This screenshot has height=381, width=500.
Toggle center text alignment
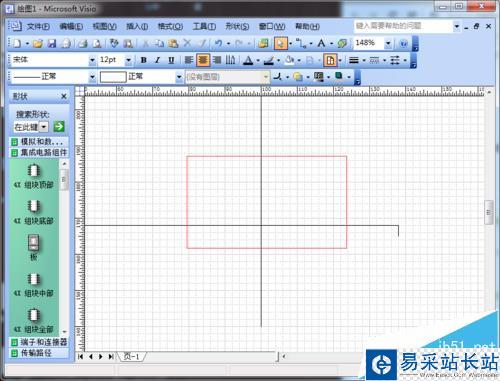point(203,60)
